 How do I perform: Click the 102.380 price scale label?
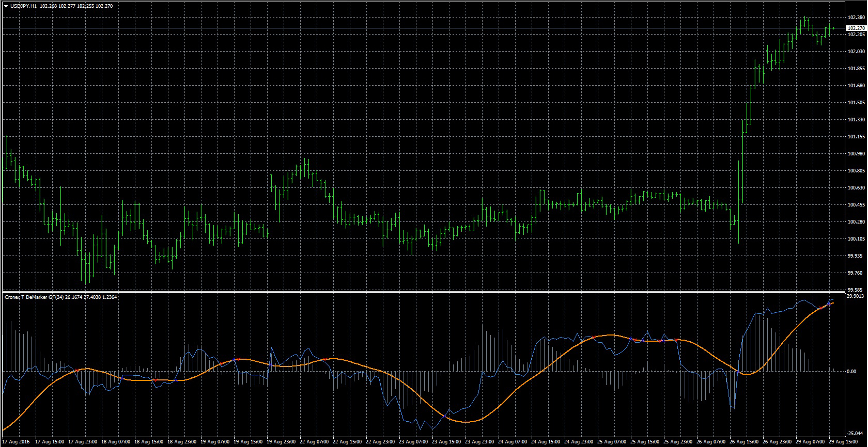[x=856, y=18]
